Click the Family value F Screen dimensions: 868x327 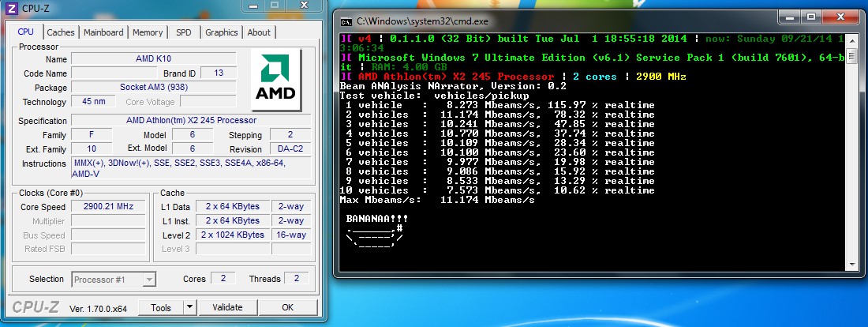(92, 135)
